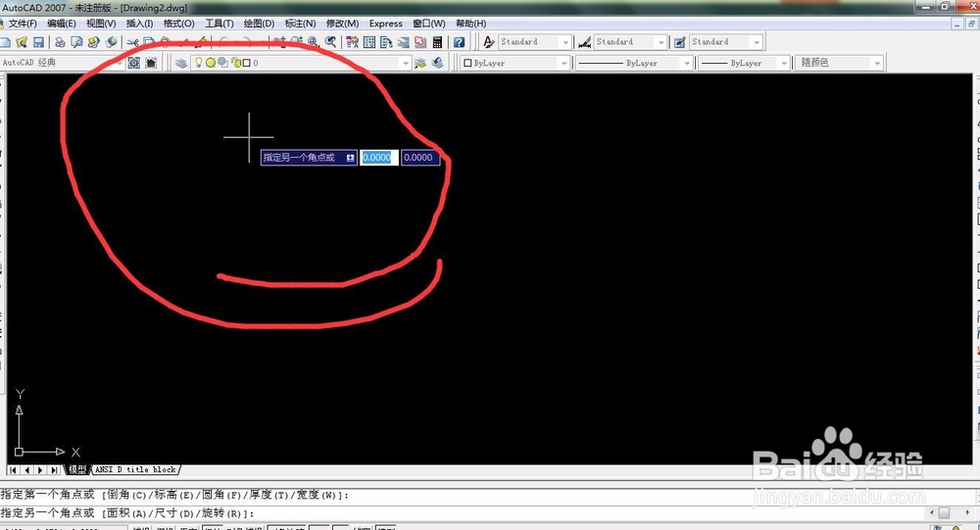Open the Sheet Set Manager icon
Viewport: 980px width, 530px height.
(403, 42)
